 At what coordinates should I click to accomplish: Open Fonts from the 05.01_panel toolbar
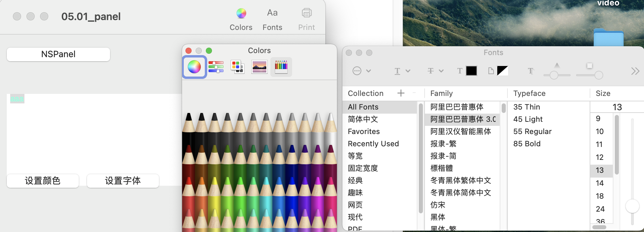tap(272, 19)
